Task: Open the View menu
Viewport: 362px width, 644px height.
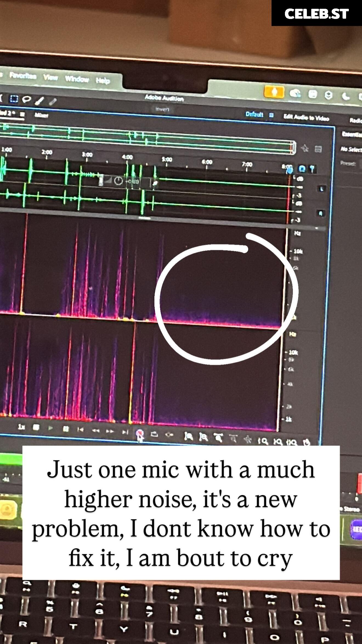Action: [50, 77]
